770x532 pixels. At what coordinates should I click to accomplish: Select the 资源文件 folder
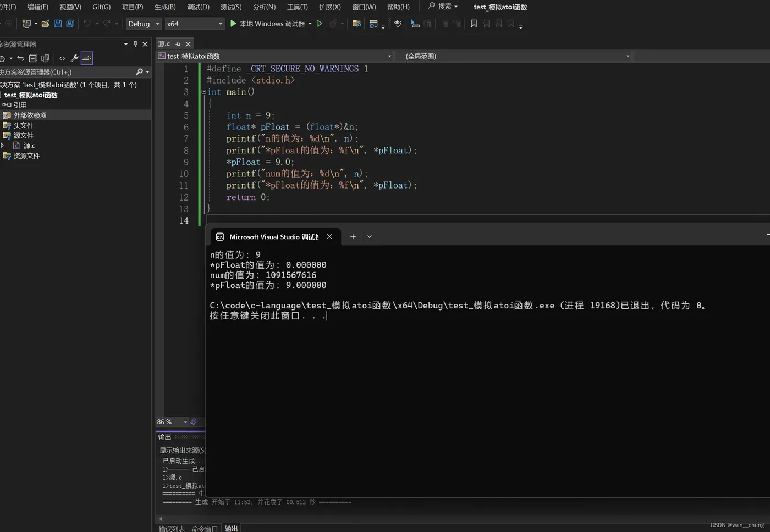[26, 156]
